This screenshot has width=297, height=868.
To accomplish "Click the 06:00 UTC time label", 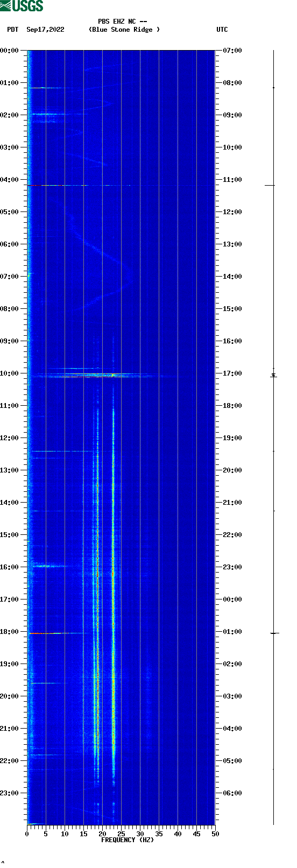I will pyautogui.click(x=232, y=793).
